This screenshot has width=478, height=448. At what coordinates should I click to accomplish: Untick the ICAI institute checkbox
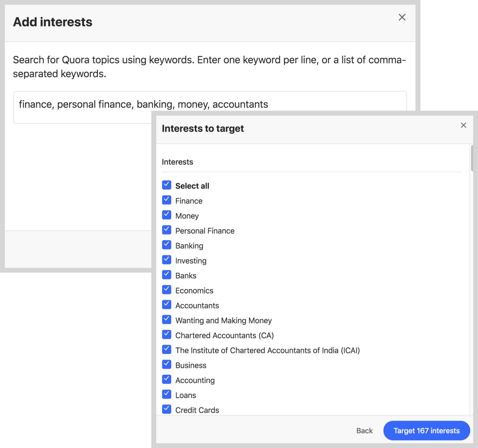tap(166, 349)
